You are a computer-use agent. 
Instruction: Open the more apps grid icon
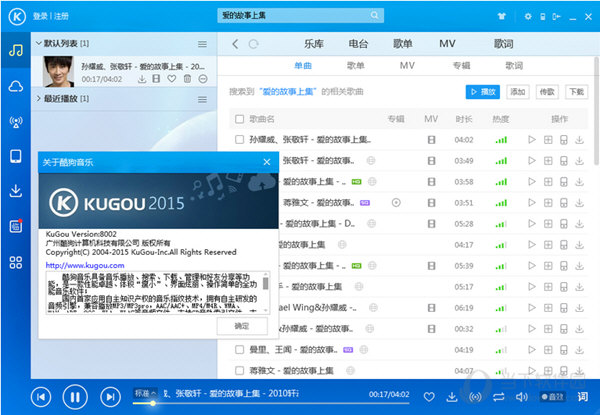(x=16, y=262)
